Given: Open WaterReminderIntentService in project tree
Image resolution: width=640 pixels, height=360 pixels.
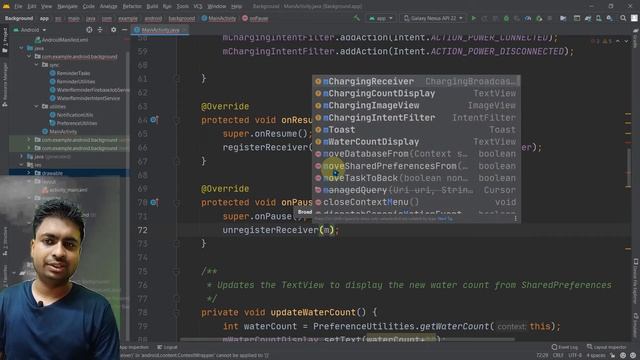Looking at the screenshot, I should coord(85,98).
